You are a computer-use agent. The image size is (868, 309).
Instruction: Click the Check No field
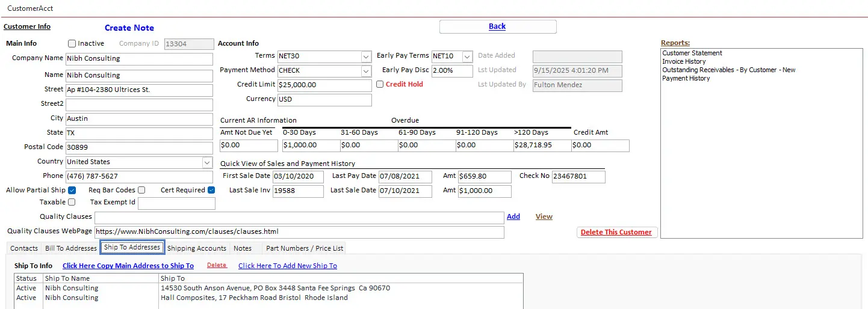click(578, 177)
